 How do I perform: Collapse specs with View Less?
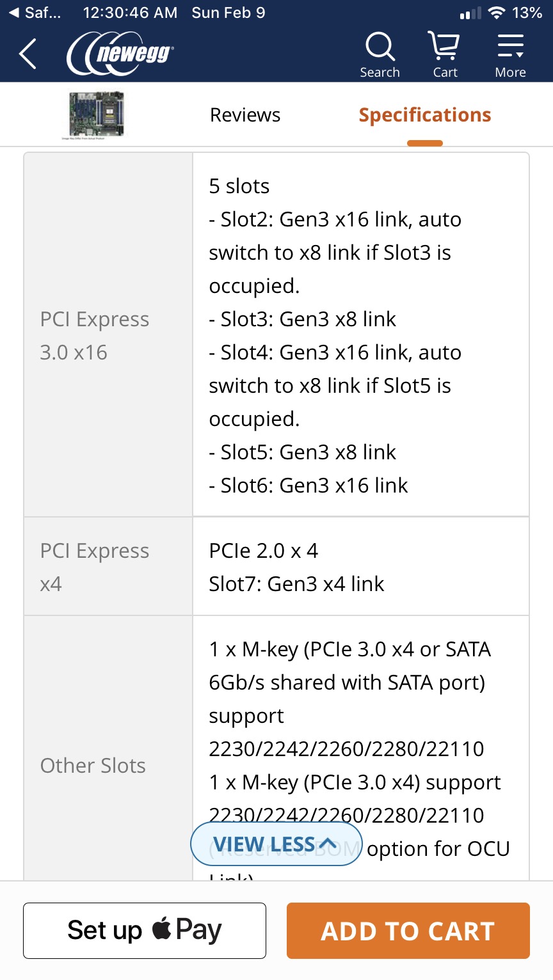tap(276, 844)
